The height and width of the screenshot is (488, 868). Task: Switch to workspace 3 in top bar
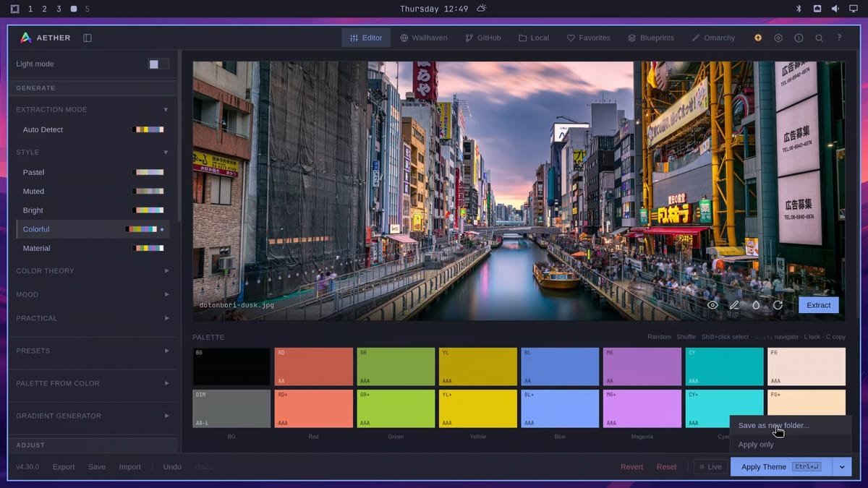coord(59,9)
